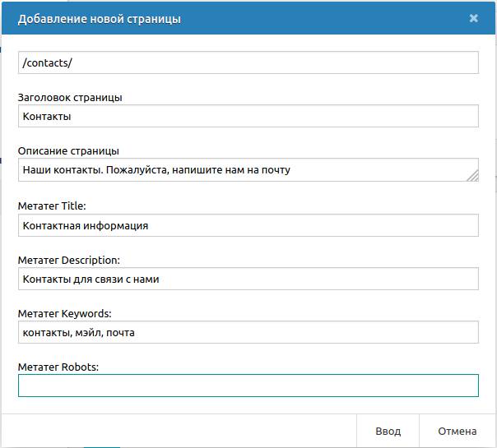The image size is (497, 448).
Task: Cancel with the Отмена button
Action: (457, 432)
